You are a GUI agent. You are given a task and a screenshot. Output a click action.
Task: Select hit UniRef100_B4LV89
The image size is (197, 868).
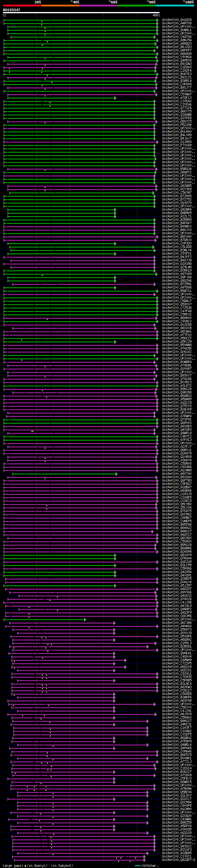(x=177, y=135)
